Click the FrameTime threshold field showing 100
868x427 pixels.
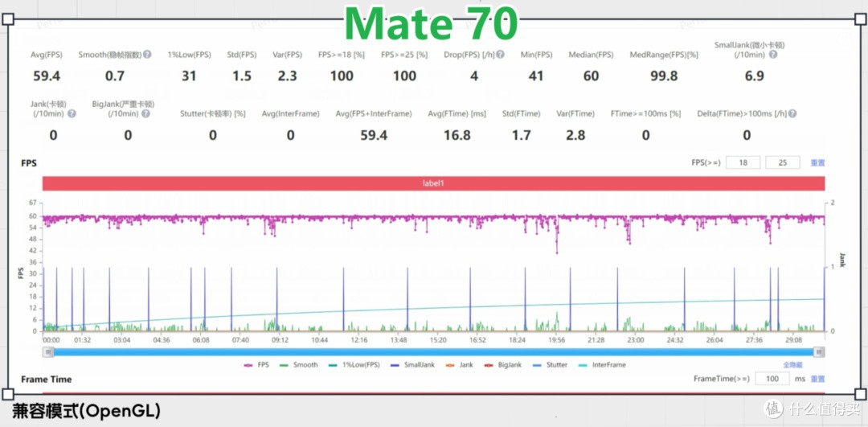(x=772, y=379)
